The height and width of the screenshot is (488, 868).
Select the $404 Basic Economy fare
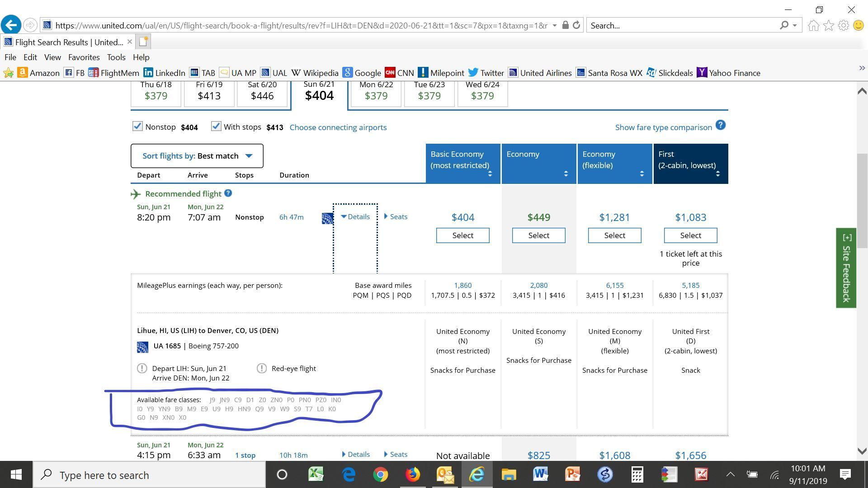click(x=462, y=235)
